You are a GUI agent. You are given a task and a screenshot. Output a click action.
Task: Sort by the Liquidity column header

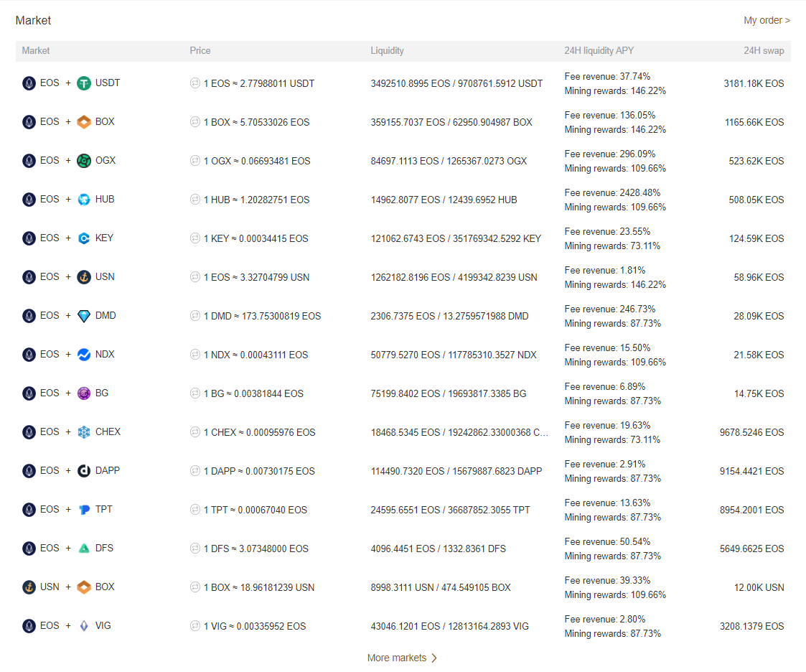pyautogui.click(x=387, y=50)
